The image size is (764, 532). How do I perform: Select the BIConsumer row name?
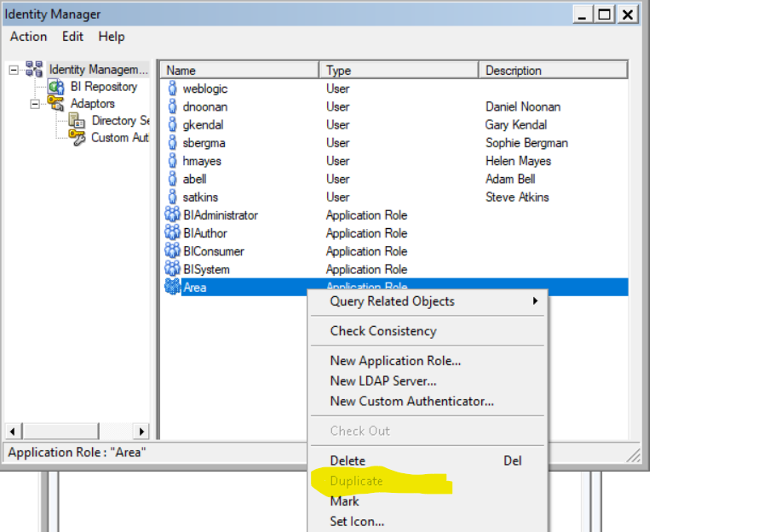(x=214, y=251)
